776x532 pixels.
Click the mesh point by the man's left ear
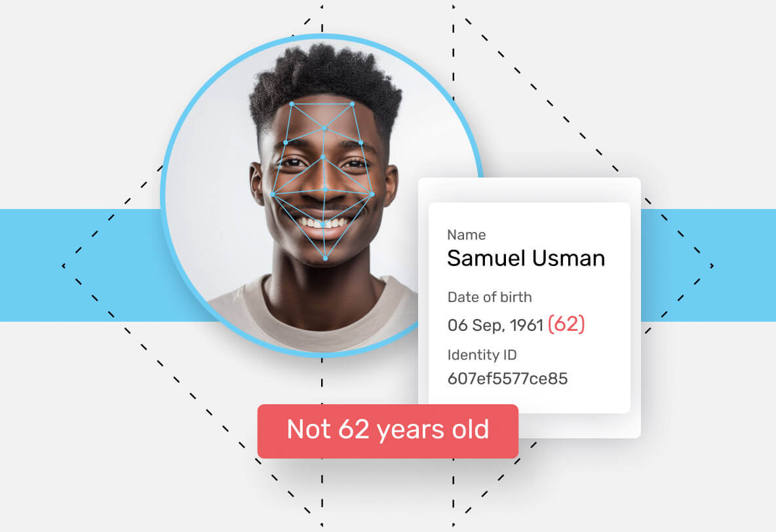[x=372, y=195]
